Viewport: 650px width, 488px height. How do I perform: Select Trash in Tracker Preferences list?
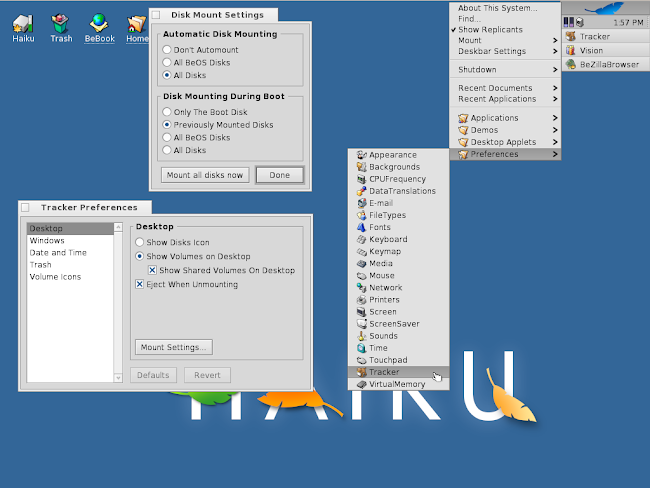pyautogui.click(x=70, y=265)
